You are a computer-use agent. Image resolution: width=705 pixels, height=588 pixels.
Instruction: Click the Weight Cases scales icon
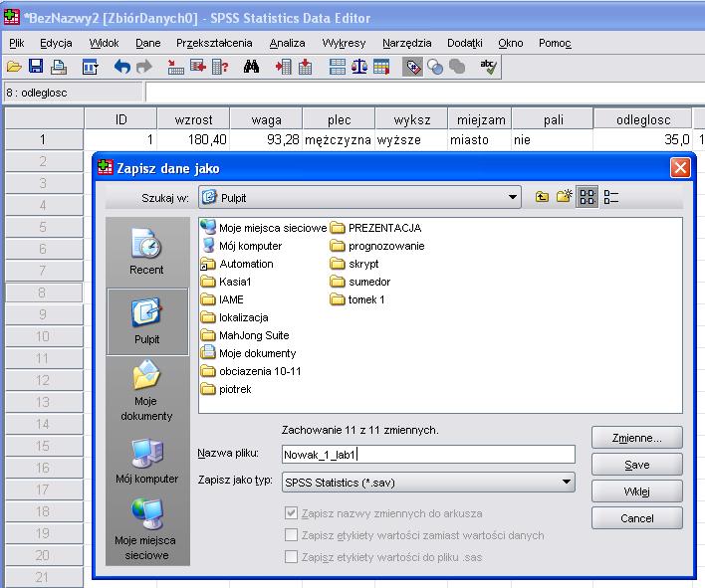[359, 67]
